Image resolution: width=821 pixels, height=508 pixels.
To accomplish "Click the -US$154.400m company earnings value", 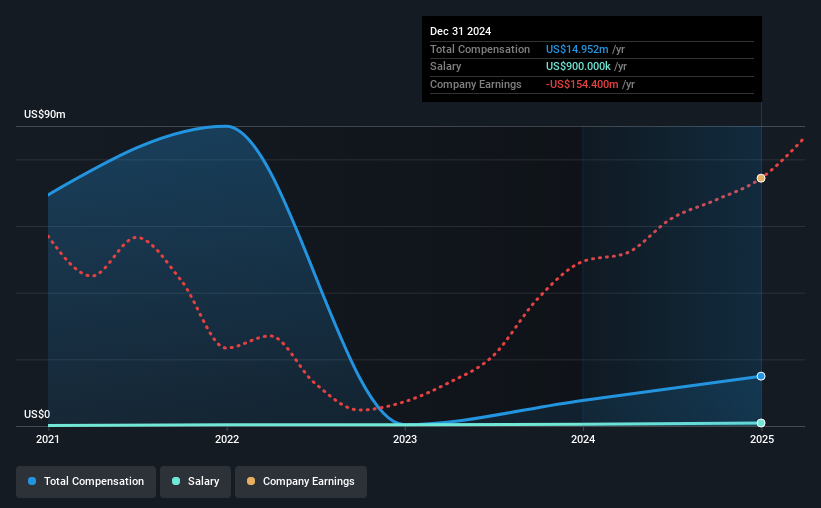I will pyautogui.click(x=582, y=84).
